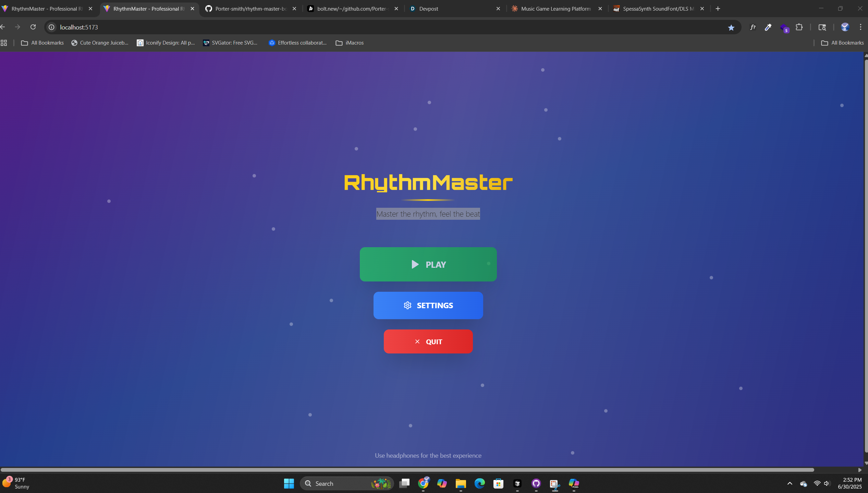
Task: Click the Chrome profile avatar
Action: pyautogui.click(x=845, y=27)
